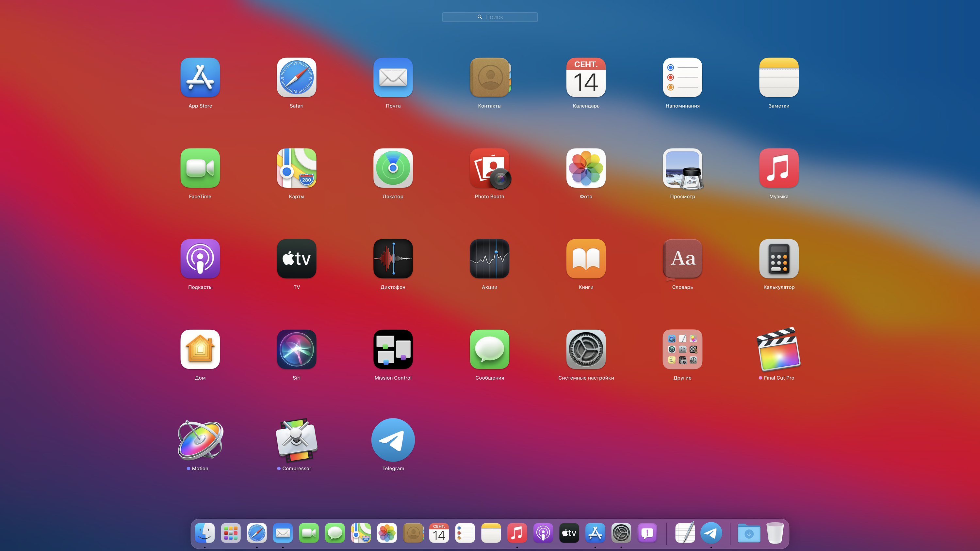Screen dimensions: 980x551
Task: Open Final Cut Pro in Launchpad
Action: point(778,349)
